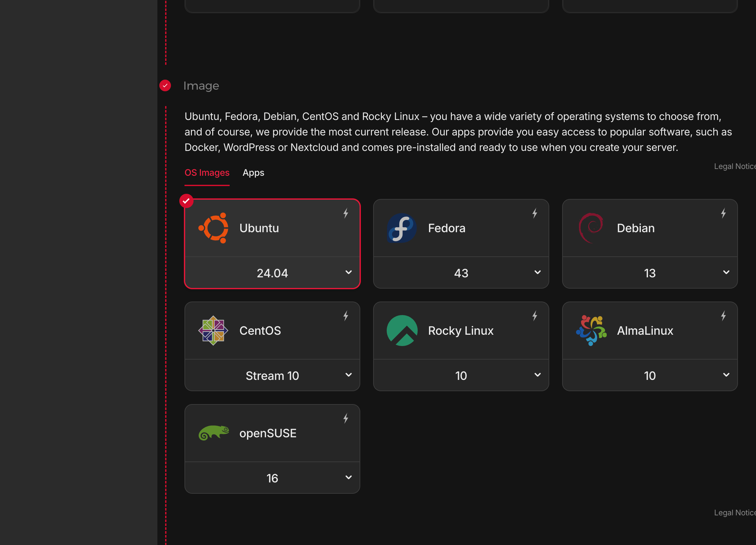Screen dimensions: 756x545
Task: Click the Fedora logo icon
Action: pos(401,228)
